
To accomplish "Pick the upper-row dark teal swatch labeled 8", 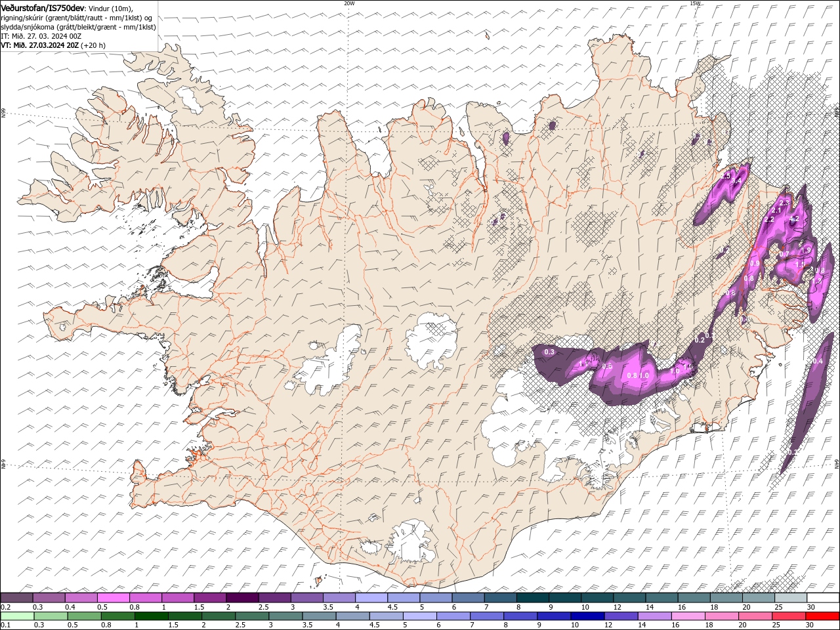I will [533, 598].
